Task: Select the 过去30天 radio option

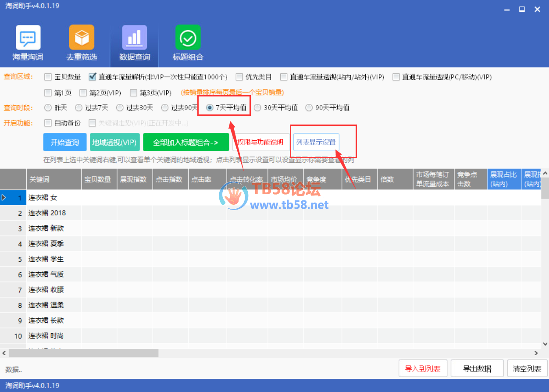Action: point(120,107)
